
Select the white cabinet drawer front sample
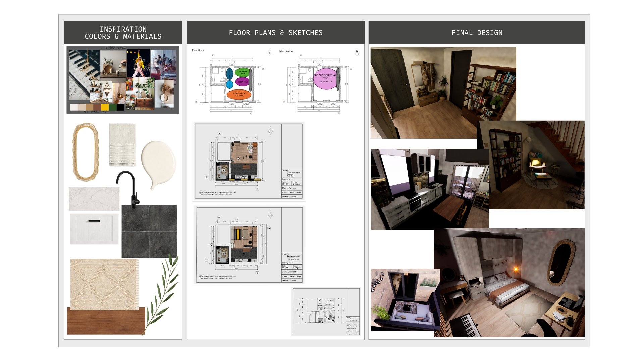click(x=94, y=229)
